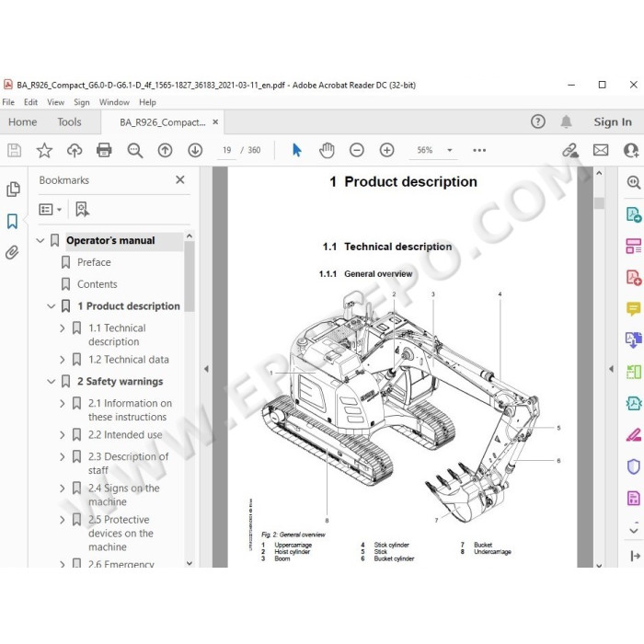Collapse 1 Product description bookmark
644x644 pixels.
point(51,306)
